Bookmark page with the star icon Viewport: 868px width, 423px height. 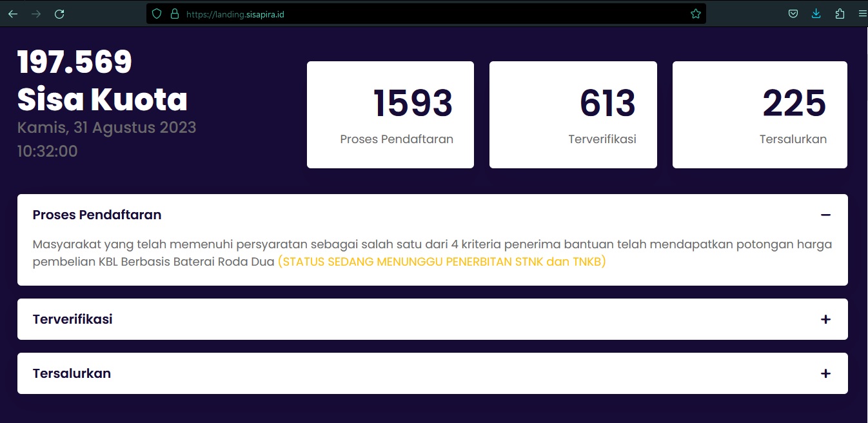[695, 14]
